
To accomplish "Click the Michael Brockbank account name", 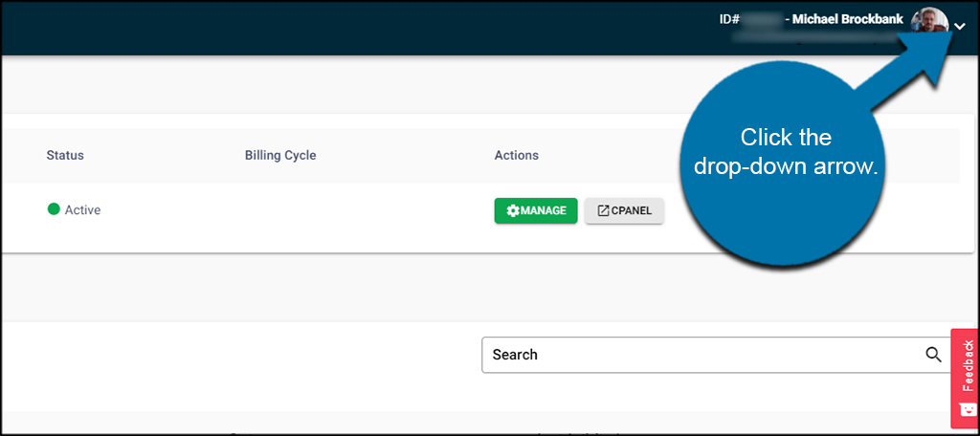I will 847,19.
